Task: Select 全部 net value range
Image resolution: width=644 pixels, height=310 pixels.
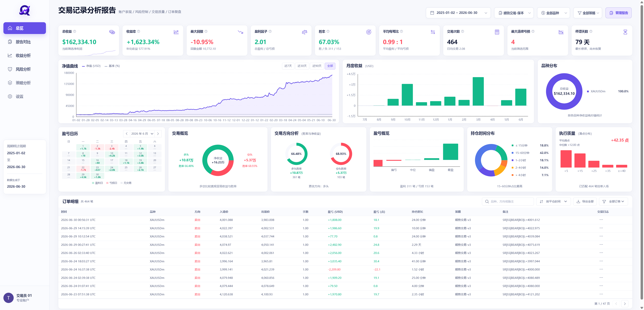Action: 330,66
